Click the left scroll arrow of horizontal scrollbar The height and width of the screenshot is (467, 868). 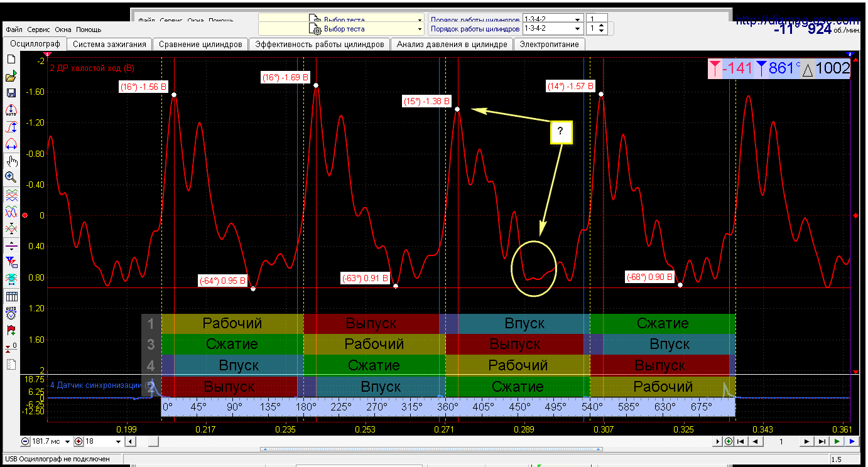point(131,441)
